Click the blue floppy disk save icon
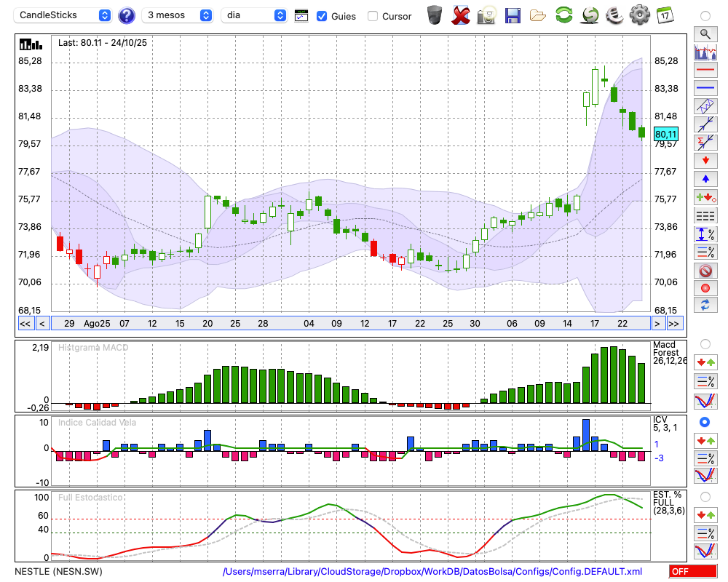 tap(513, 15)
